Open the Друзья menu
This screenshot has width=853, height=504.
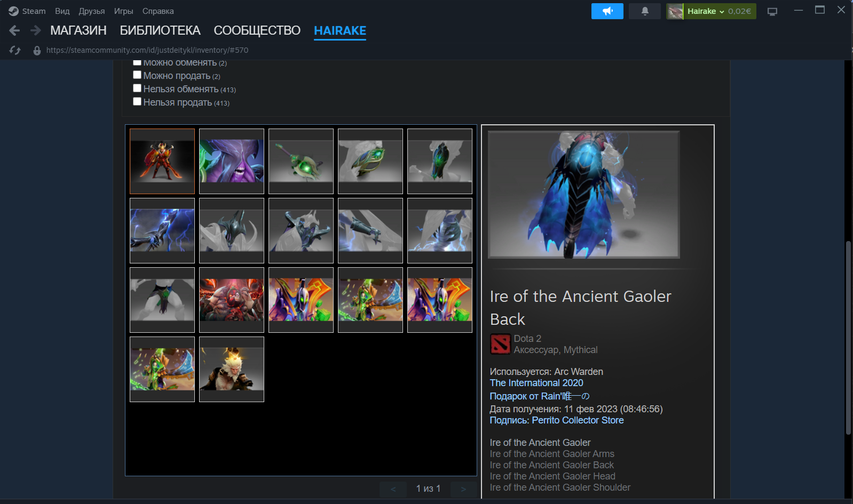tap(92, 11)
